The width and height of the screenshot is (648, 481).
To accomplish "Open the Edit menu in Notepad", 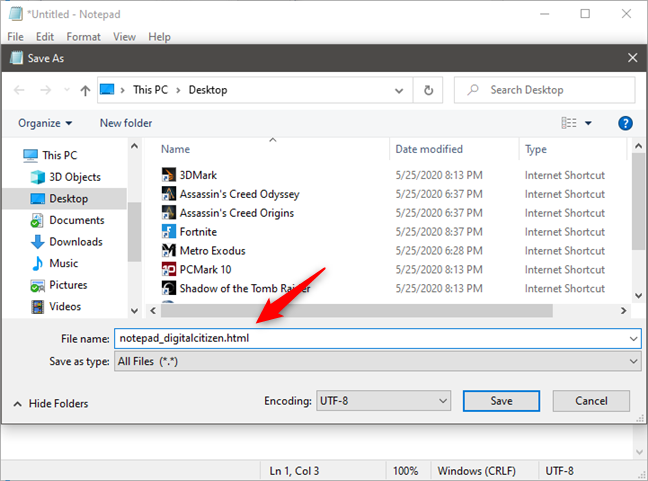I will (43, 37).
